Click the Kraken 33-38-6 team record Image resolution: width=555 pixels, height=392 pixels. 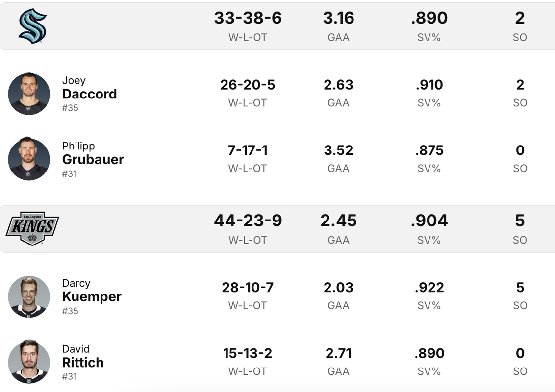click(x=248, y=18)
